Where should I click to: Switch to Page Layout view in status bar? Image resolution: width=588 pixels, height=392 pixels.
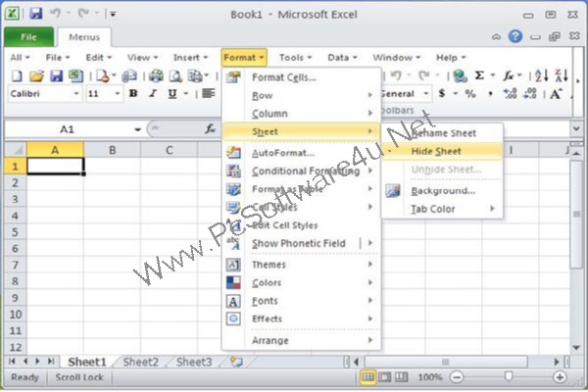tap(385, 377)
